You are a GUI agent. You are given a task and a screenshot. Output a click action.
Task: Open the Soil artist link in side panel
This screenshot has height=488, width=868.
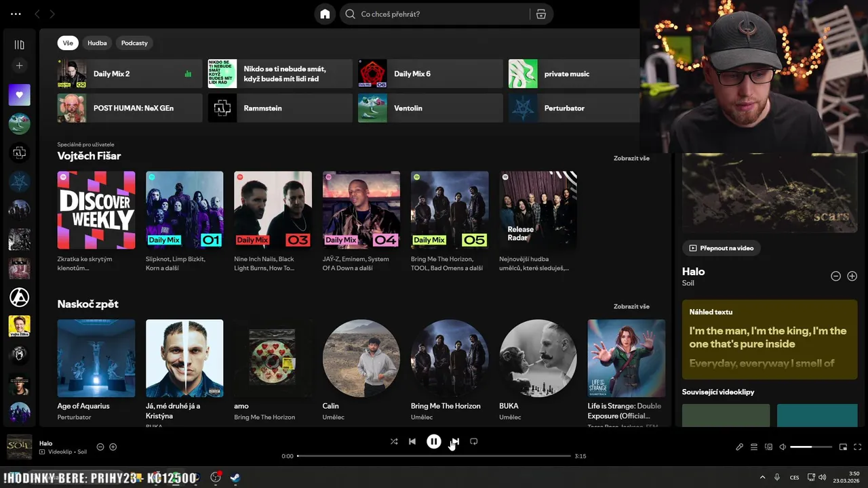pos(688,283)
